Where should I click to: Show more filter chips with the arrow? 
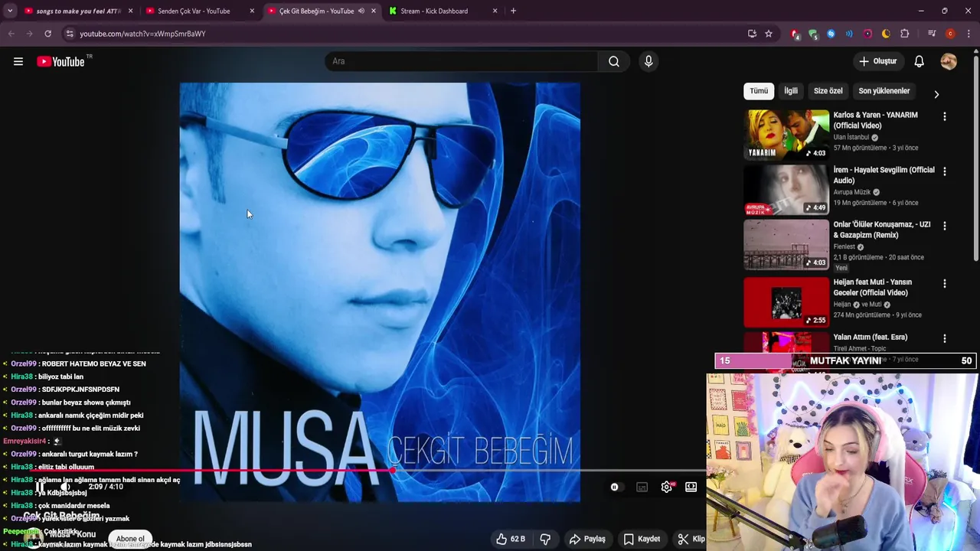coord(936,94)
